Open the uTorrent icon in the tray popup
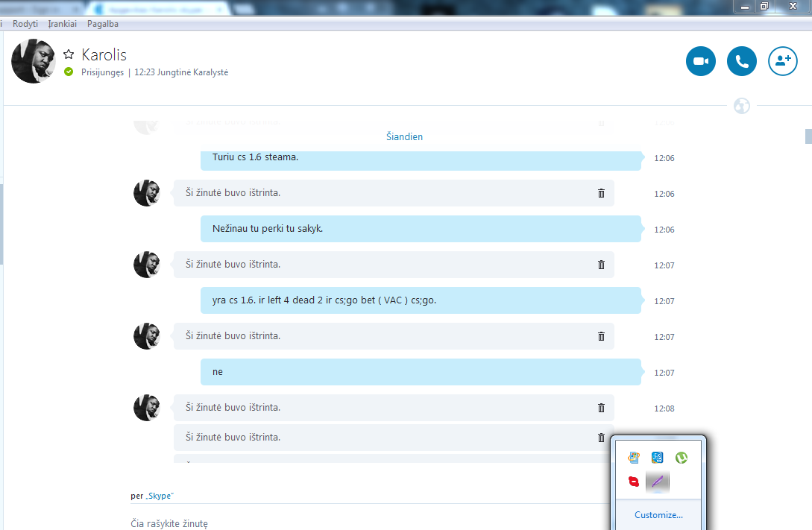 681,458
